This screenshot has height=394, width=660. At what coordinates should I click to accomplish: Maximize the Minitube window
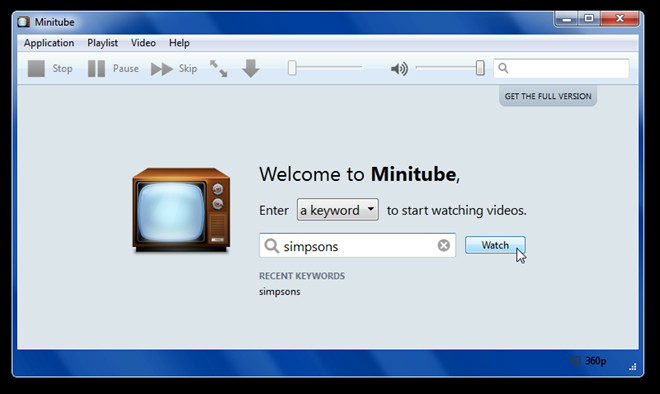pyautogui.click(x=589, y=19)
